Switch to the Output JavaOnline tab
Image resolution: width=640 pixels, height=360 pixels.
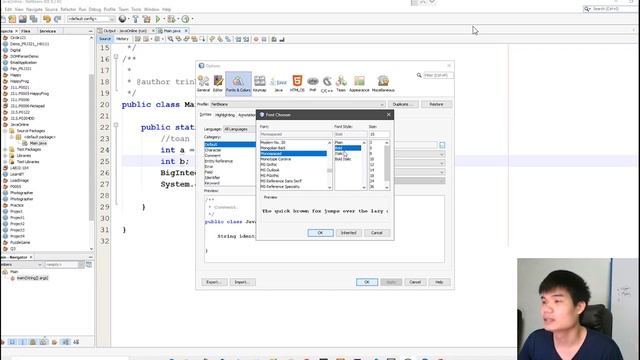click(125, 31)
